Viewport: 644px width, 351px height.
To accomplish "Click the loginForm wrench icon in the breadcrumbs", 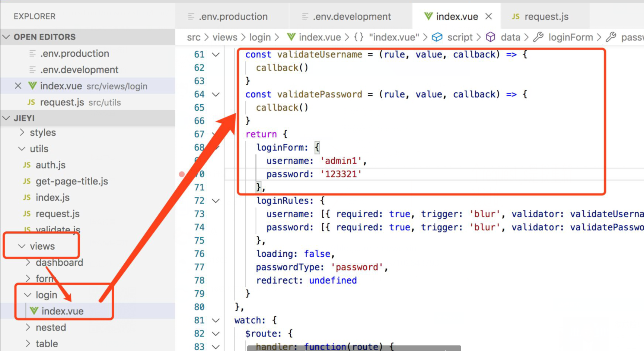I will [x=539, y=37].
